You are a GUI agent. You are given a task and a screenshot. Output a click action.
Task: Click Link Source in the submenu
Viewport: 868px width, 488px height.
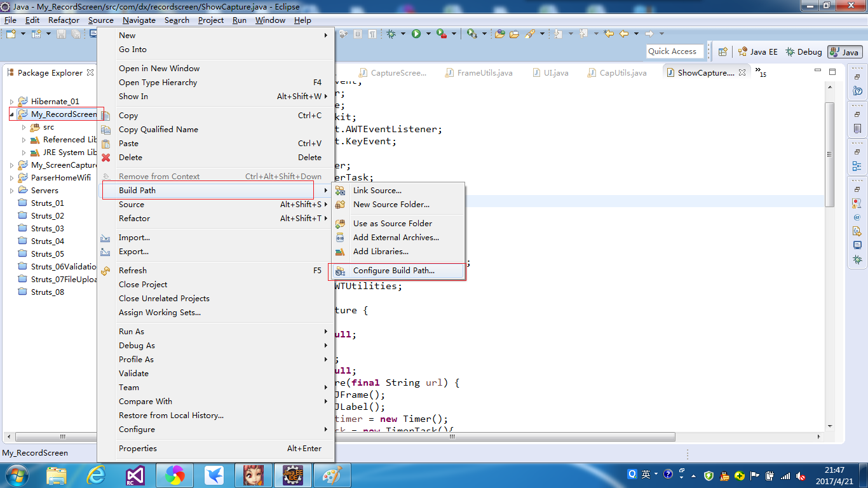click(398, 191)
